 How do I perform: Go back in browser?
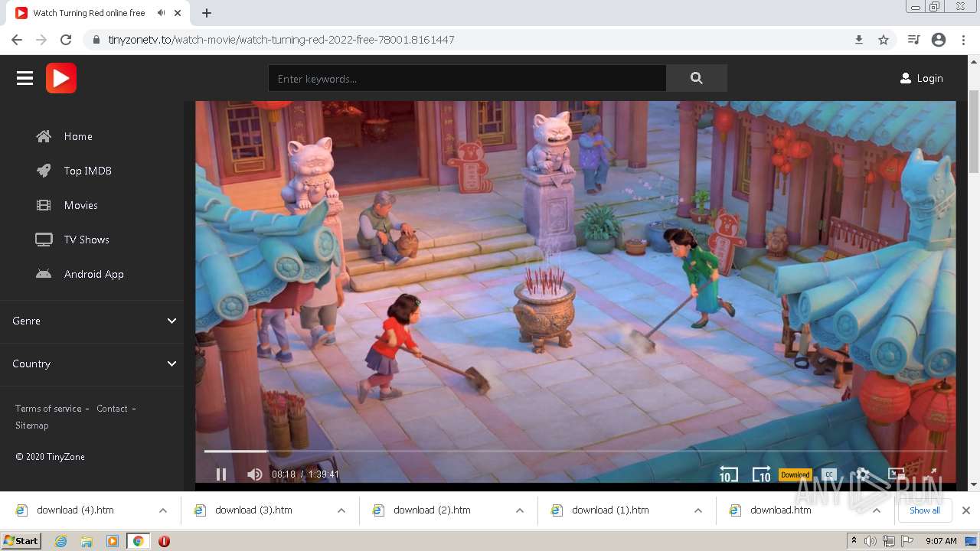point(17,40)
